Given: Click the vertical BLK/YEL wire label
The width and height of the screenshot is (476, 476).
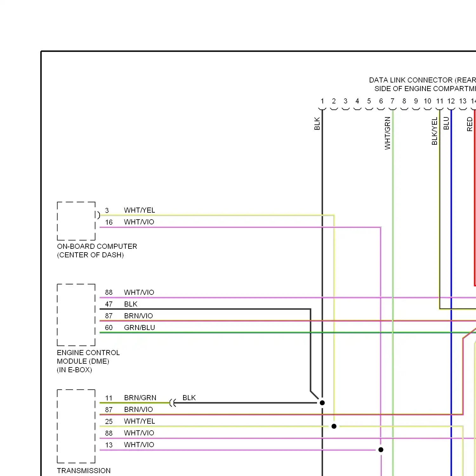Looking at the screenshot, I should click(x=434, y=131).
